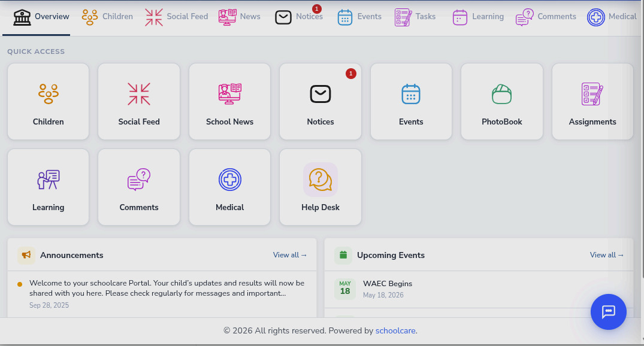Click the Upcoming Events green calendar icon
Image resolution: width=644 pixels, height=346 pixels.
pos(343,255)
